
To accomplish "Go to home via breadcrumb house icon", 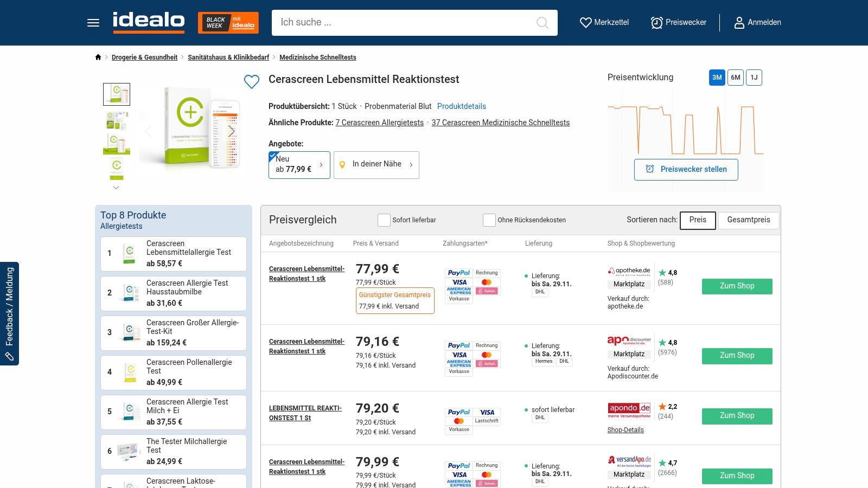I will point(98,57).
